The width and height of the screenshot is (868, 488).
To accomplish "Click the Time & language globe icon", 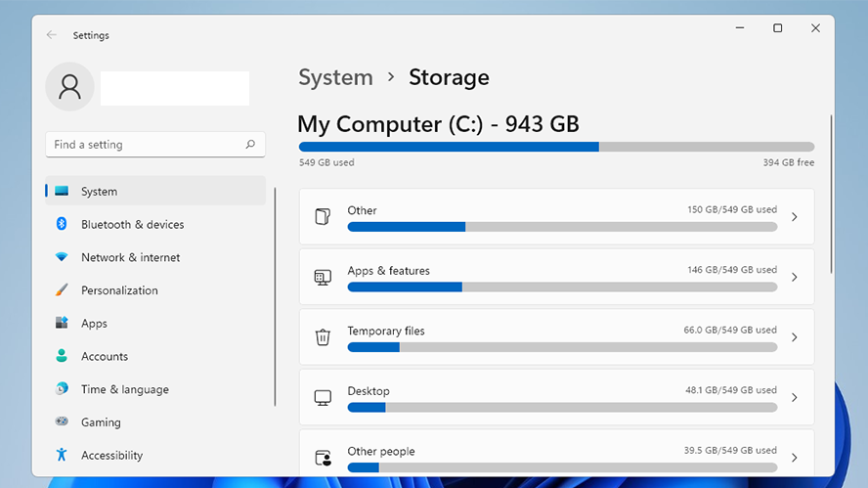I will click(62, 389).
